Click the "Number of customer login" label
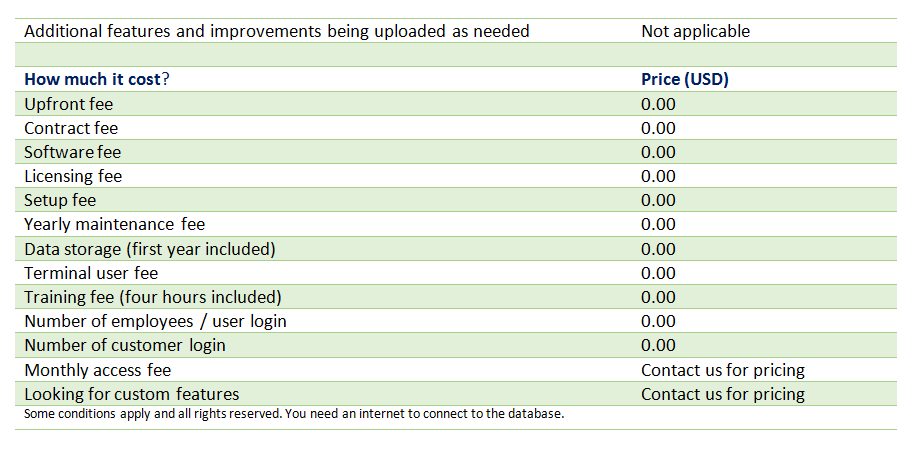918x456 pixels. point(124,345)
